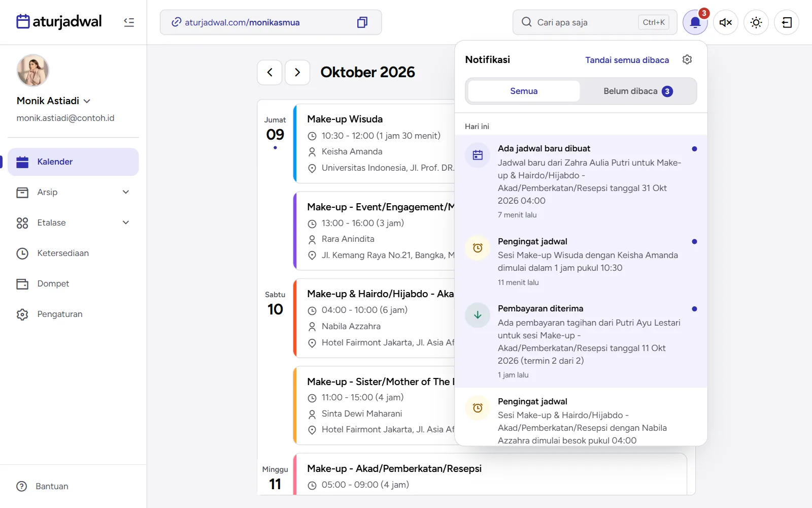
Task: Focus the Cari apa saja search field
Action: (595, 22)
